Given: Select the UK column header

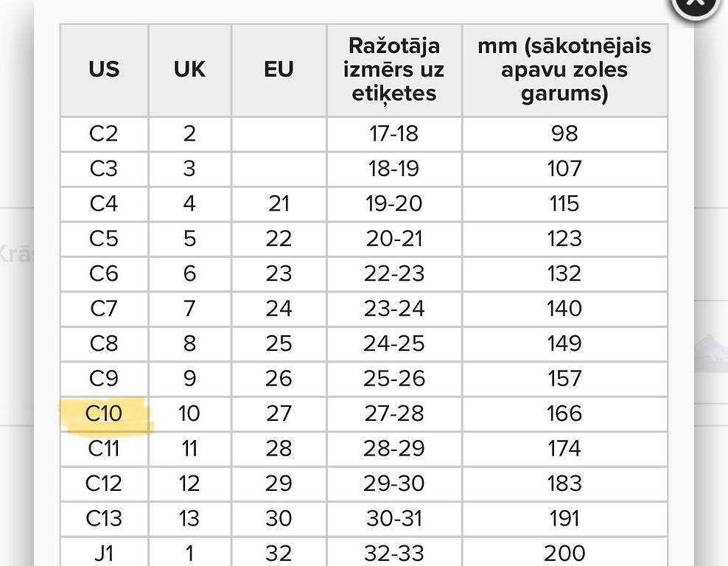Looking at the screenshot, I should pyautogui.click(x=189, y=70).
